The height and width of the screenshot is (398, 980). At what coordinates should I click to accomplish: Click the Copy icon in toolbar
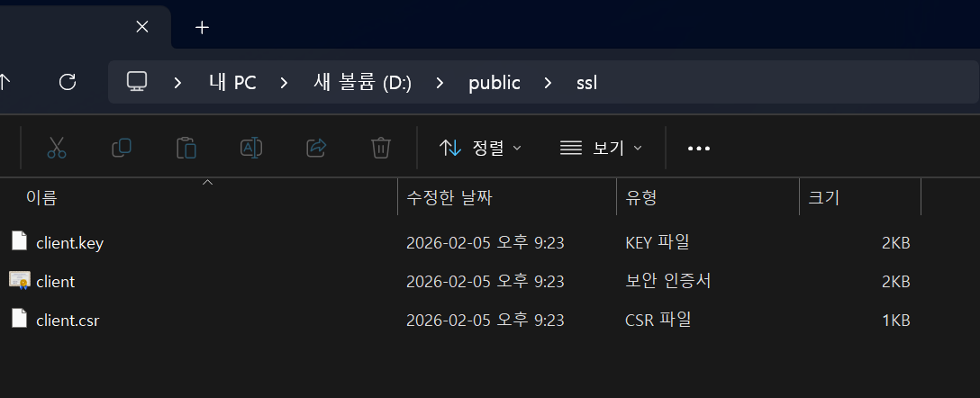tap(122, 148)
